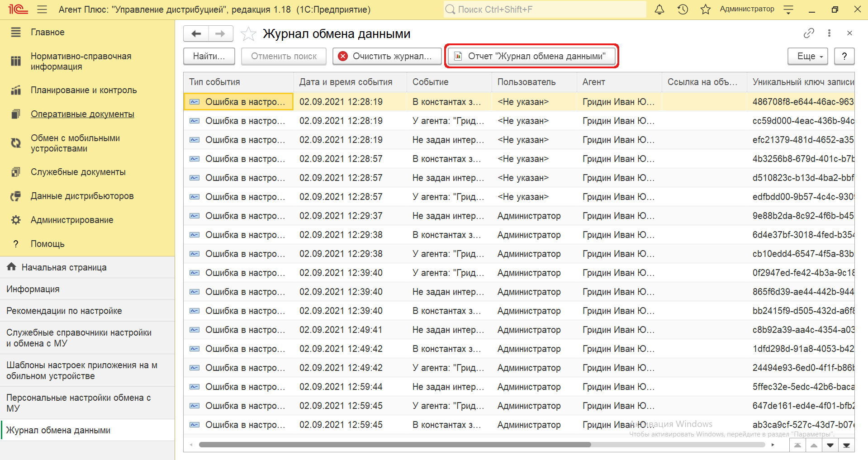Image resolution: width=868 pixels, height=460 pixels.
Task: Open the three-dot form options menu
Action: pos(829,33)
